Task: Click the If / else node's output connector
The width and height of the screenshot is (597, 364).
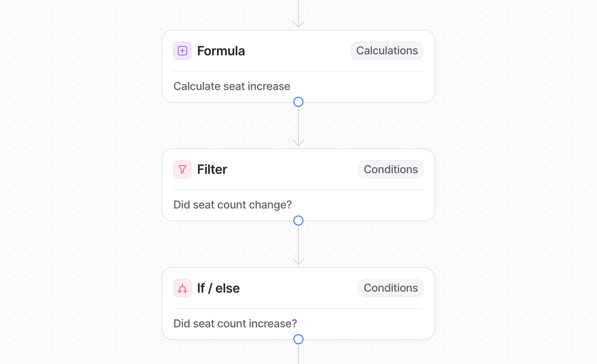Action: pyautogui.click(x=298, y=339)
